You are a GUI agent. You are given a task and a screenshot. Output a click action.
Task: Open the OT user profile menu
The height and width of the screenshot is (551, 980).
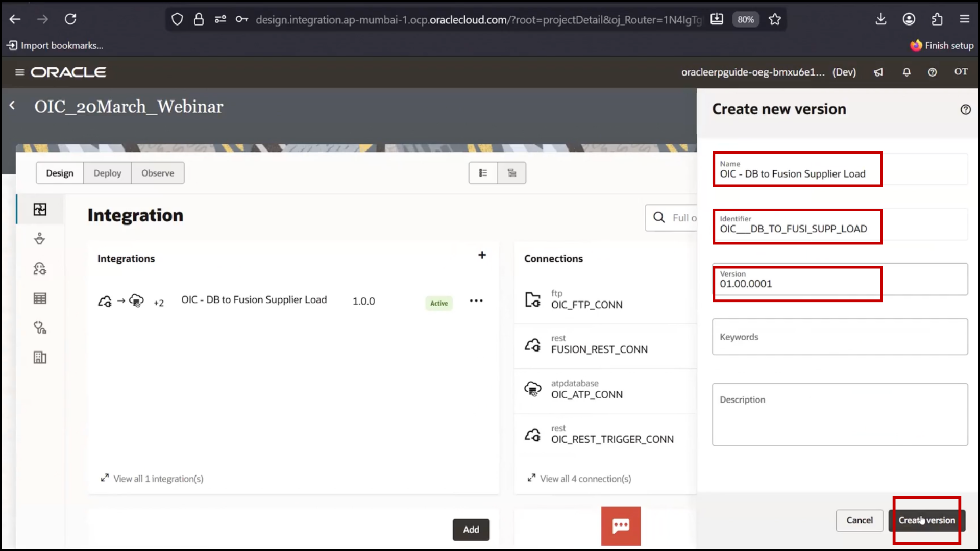961,71
